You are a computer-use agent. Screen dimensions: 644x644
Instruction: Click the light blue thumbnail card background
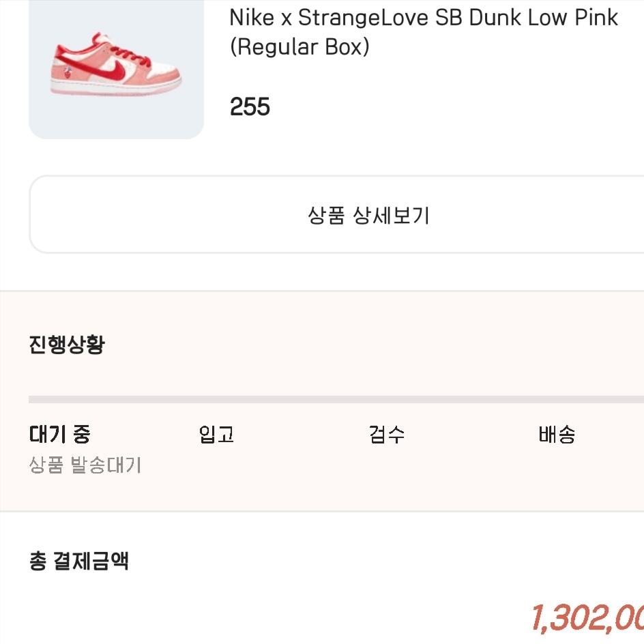(116, 119)
